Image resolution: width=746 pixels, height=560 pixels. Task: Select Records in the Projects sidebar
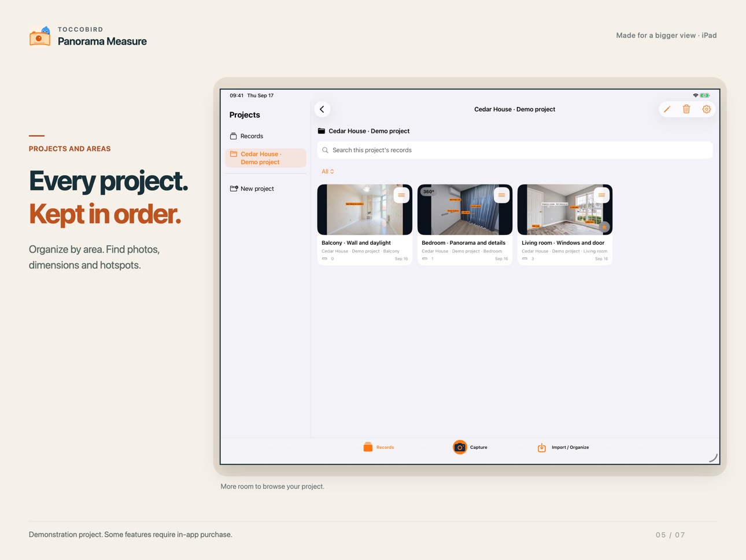(x=265, y=137)
